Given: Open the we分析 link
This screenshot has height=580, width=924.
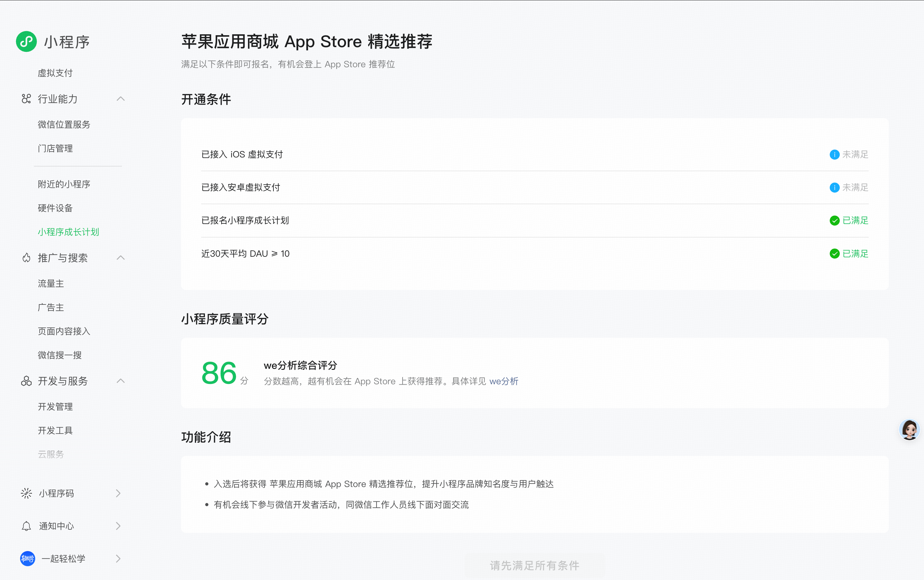Looking at the screenshot, I should point(504,381).
